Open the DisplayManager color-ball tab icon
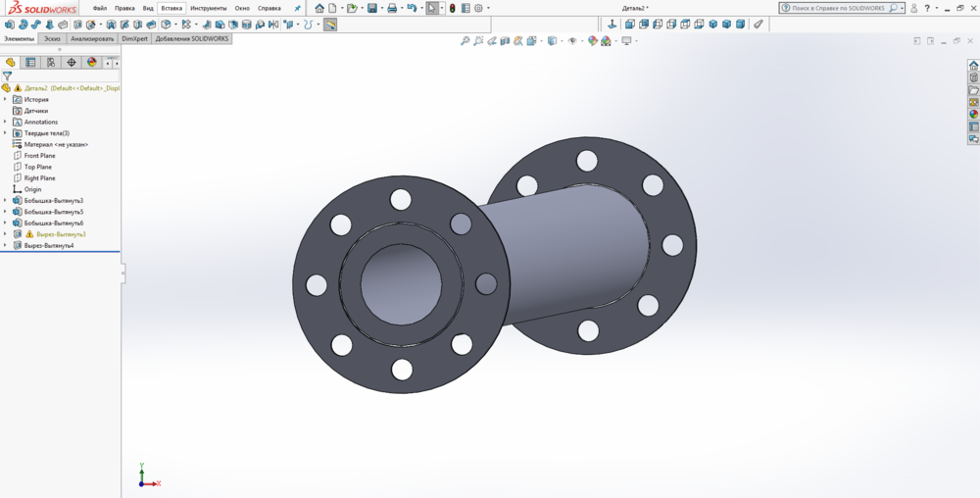980x498 pixels. 92,62
